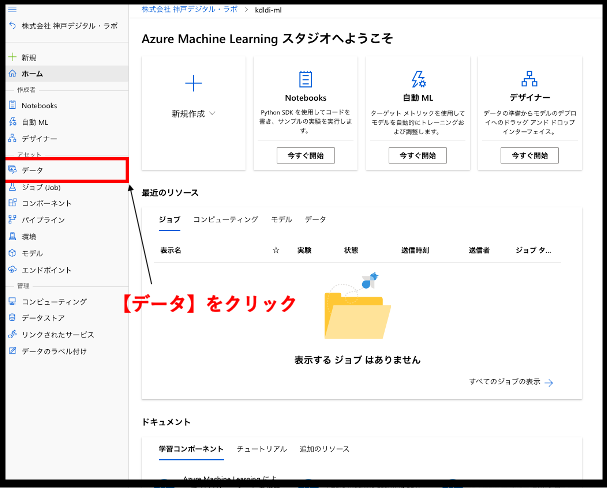Image resolution: width=607 pixels, height=488 pixels.
Task: Select the チュートリアル documents tab
Action: [262, 449]
